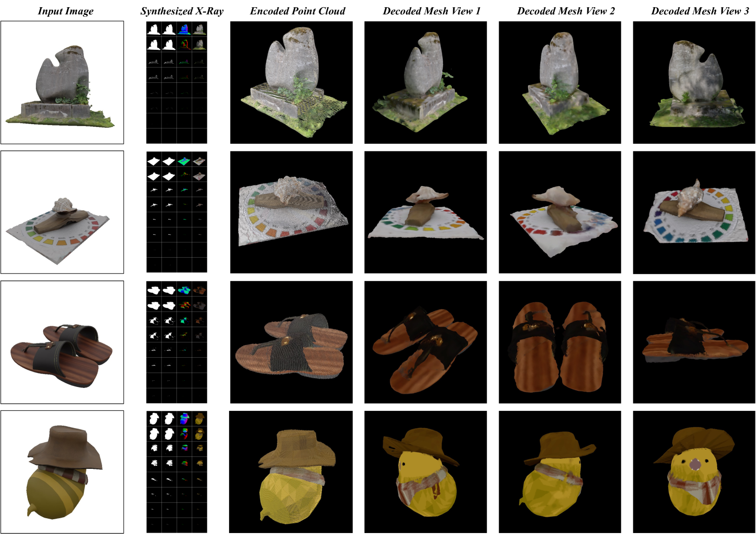
Task: Click the "Encoded Point Cloud" column header
Action: (x=298, y=11)
